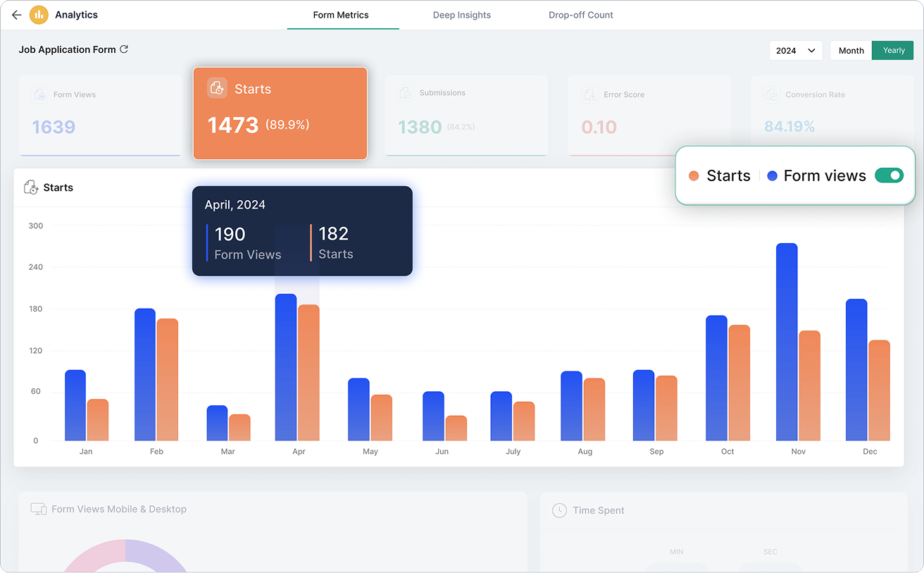Click the yellow Analytics bar chart icon
Image resolution: width=924 pixels, height=573 pixels.
39,15
